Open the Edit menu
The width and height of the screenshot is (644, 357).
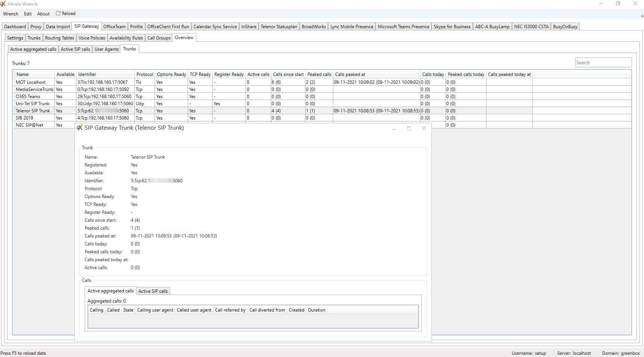click(x=28, y=14)
